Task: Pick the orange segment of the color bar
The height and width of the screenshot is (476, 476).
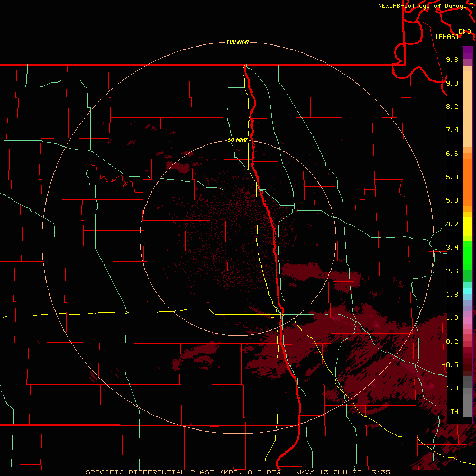Action: [467, 183]
